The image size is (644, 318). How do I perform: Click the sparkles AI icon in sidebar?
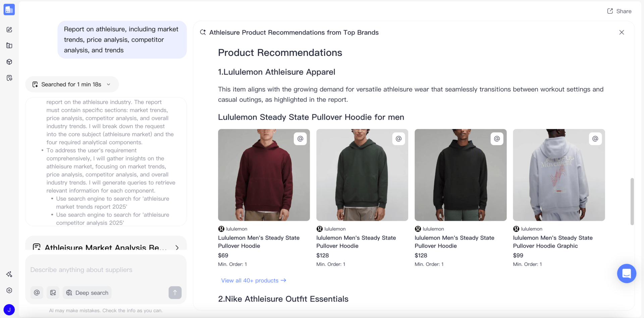coord(9,274)
